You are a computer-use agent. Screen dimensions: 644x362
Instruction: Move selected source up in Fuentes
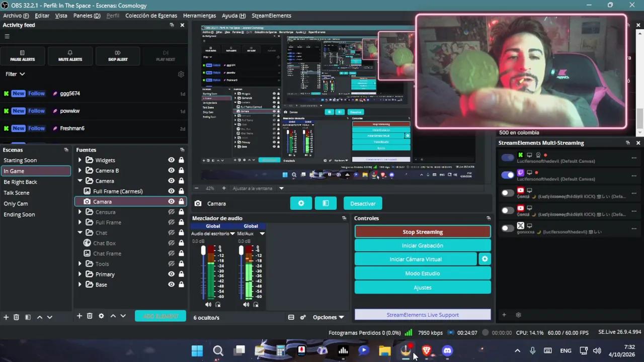(113, 316)
